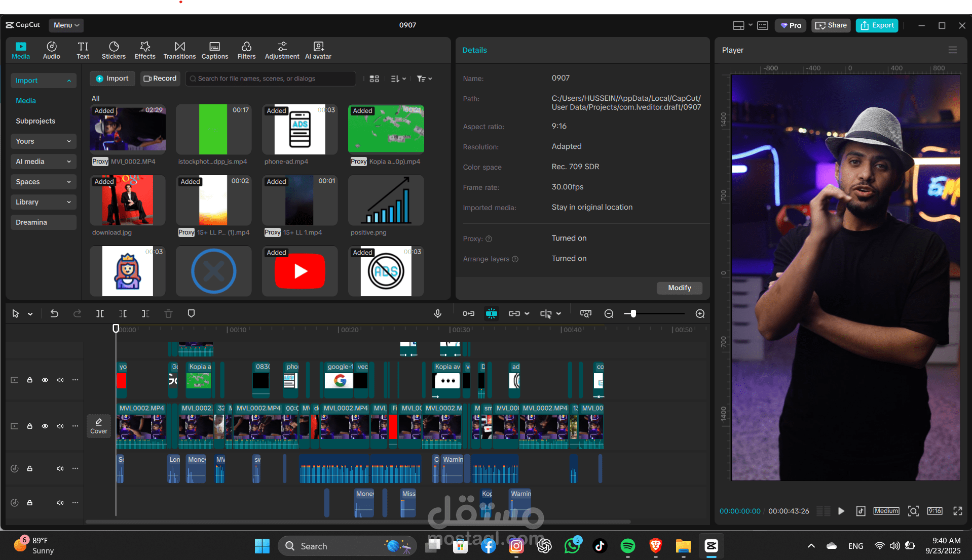Open the Menu dropdown next to CapCut logo
Viewport: 972px width, 560px height.
(x=66, y=25)
